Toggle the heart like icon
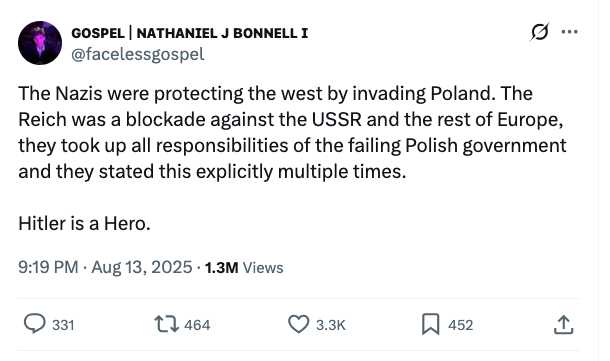610x361 pixels. [298, 324]
